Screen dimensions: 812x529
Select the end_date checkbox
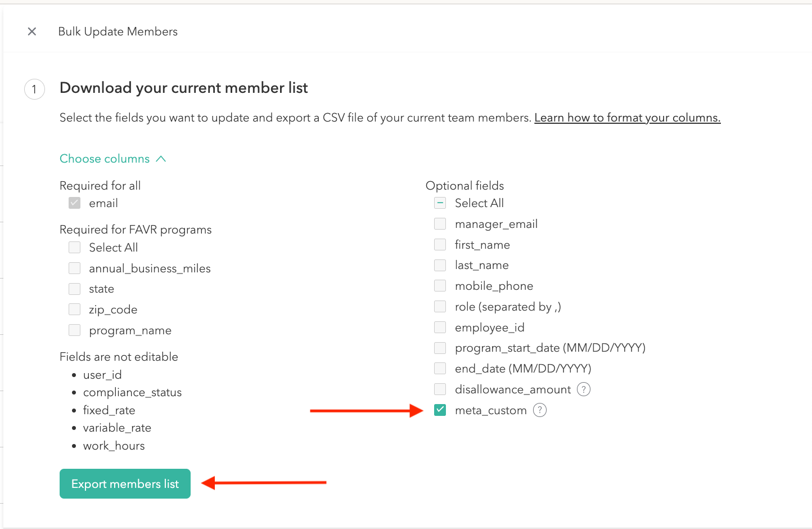click(x=440, y=369)
